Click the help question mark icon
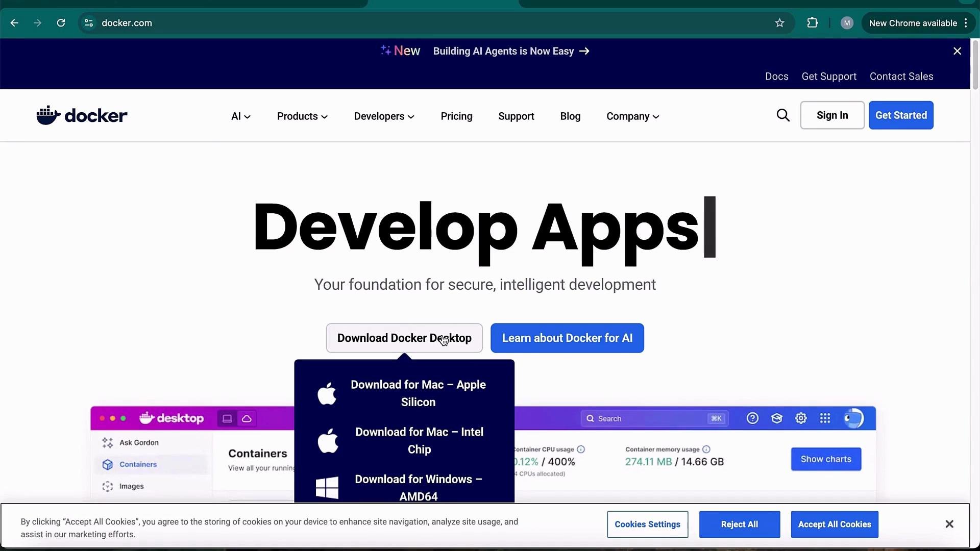 [752, 418]
